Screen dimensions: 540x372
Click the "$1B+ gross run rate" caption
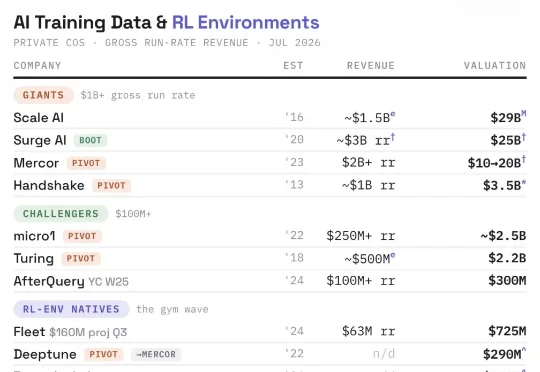tap(138, 95)
